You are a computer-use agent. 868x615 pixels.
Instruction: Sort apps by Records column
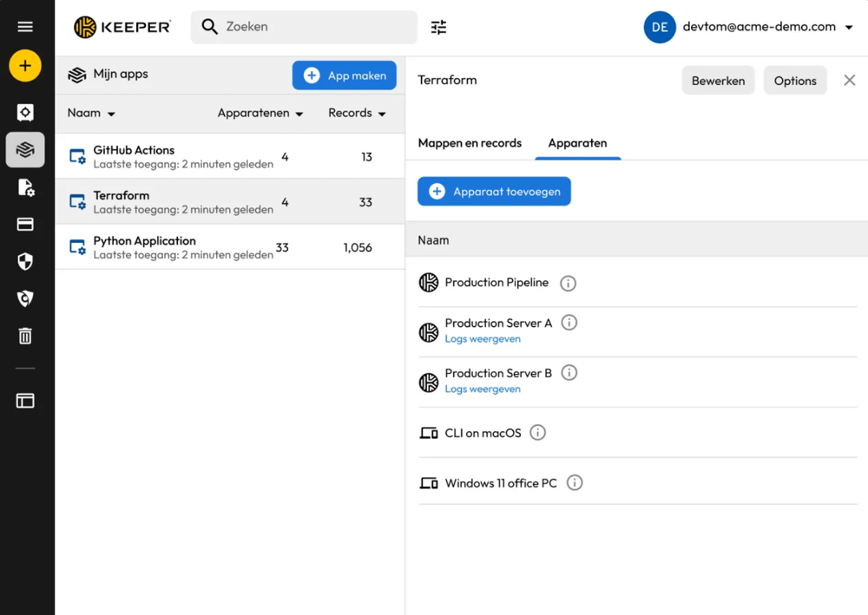357,114
